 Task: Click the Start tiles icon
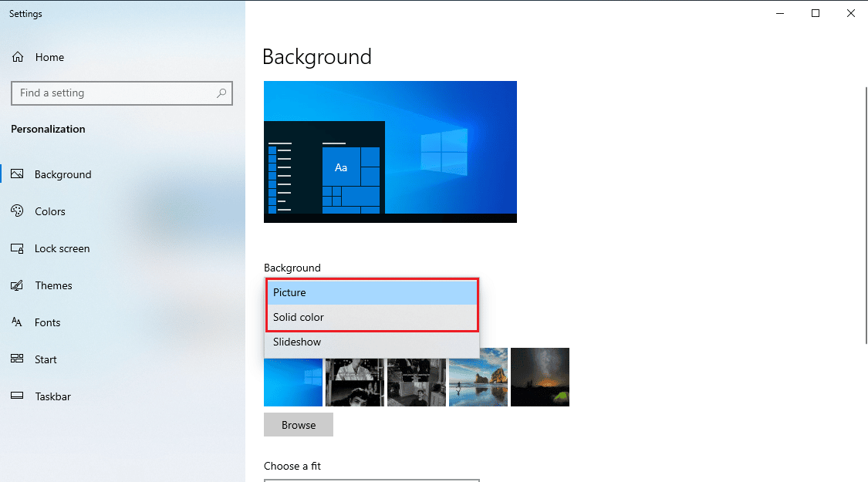pyautogui.click(x=17, y=359)
